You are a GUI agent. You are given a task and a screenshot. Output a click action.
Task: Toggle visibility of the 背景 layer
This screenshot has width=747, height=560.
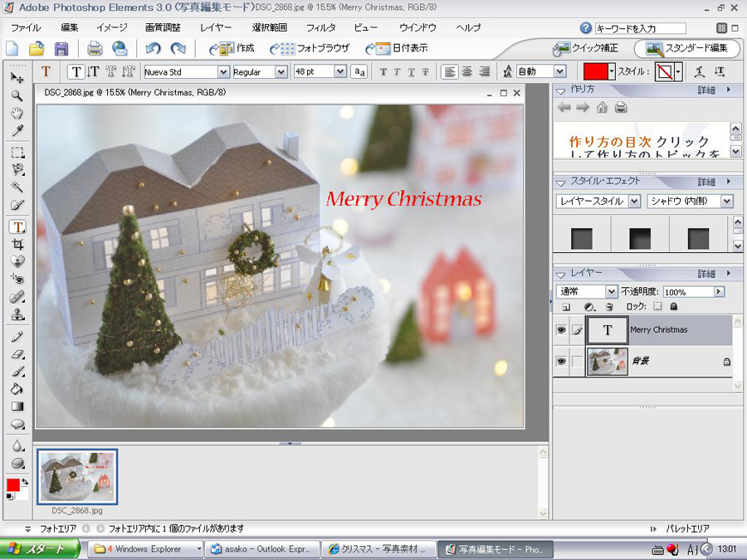[x=562, y=362]
